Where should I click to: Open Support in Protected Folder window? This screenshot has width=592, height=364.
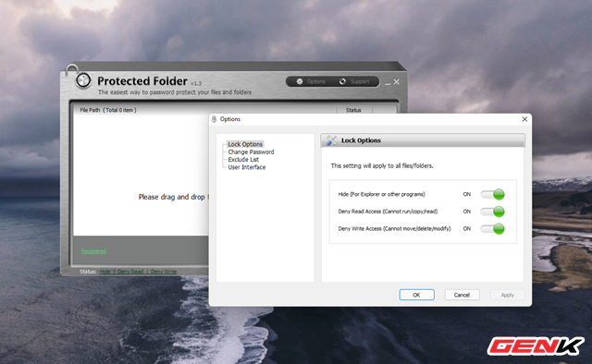(x=354, y=81)
